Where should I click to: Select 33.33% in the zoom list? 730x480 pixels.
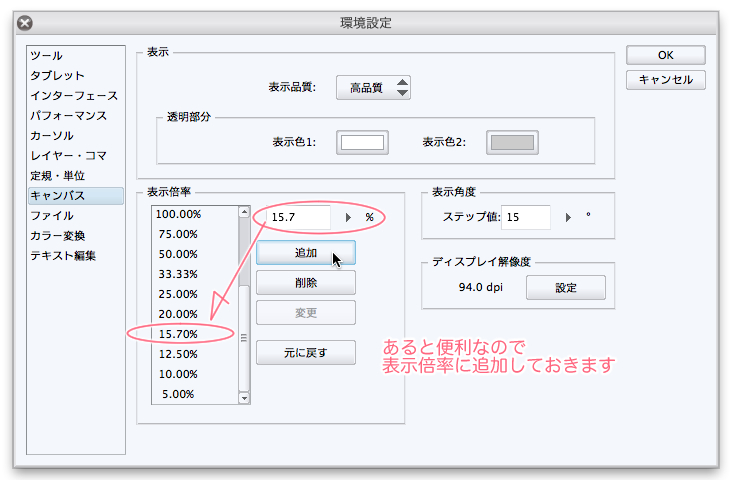195,274
